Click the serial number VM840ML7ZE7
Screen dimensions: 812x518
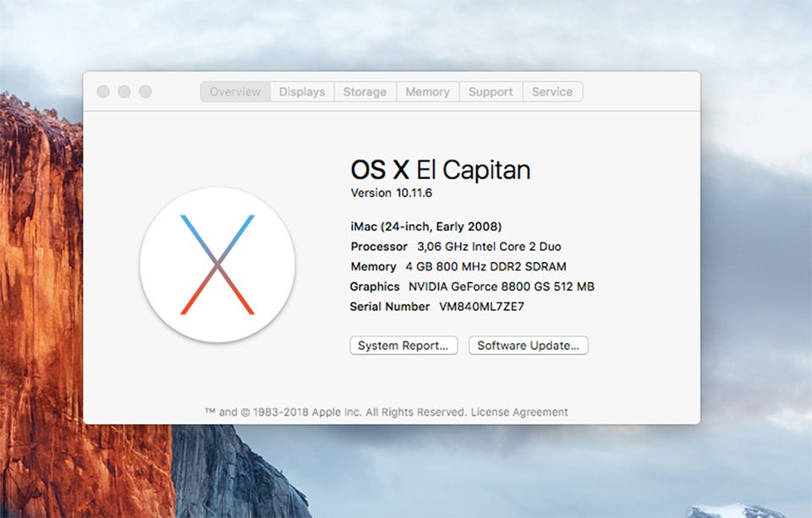coord(481,307)
